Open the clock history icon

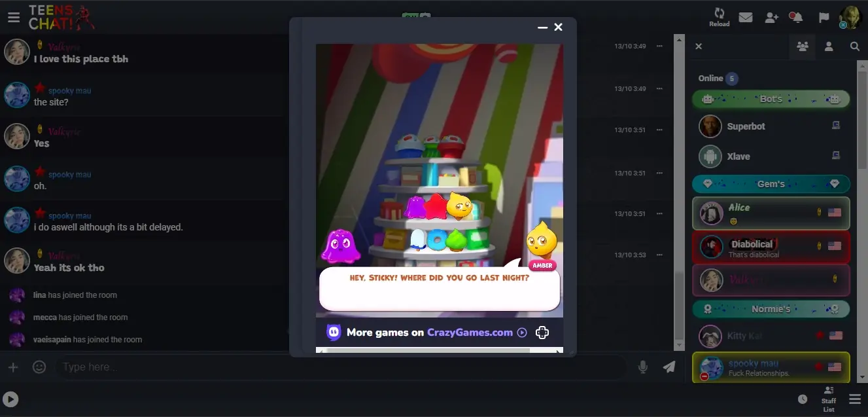tap(803, 399)
